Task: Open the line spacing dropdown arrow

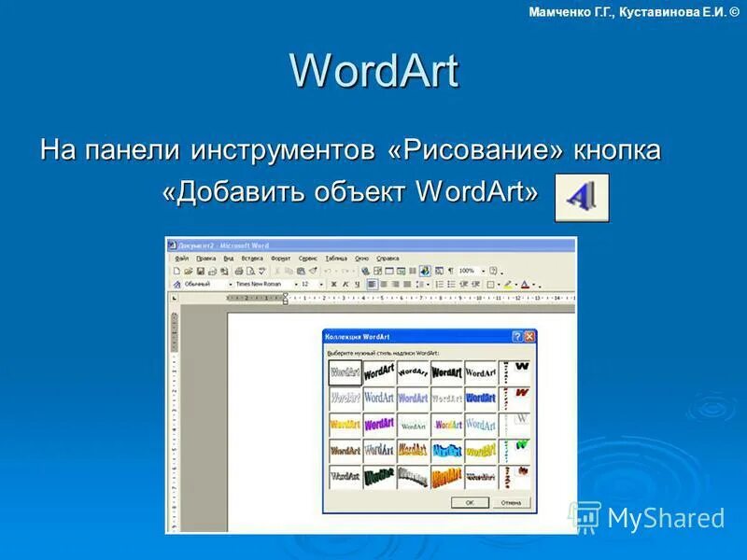Action: 428,285
